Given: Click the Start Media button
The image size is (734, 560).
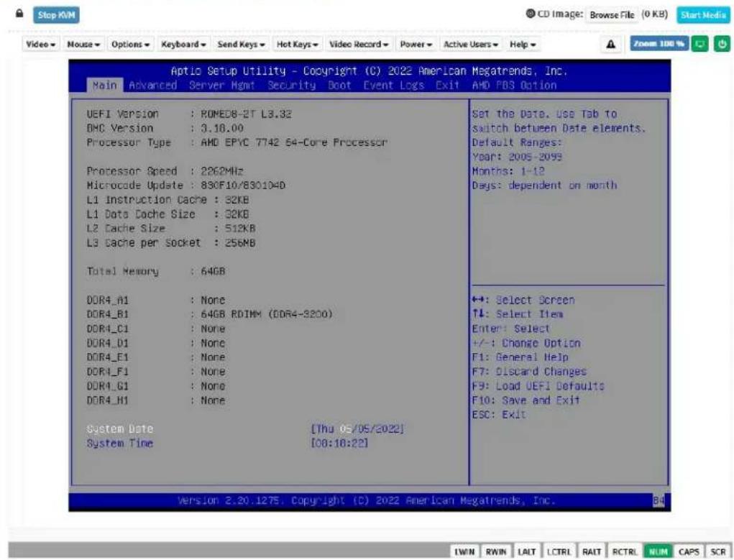Looking at the screenshot, I should tap(702, 15).
